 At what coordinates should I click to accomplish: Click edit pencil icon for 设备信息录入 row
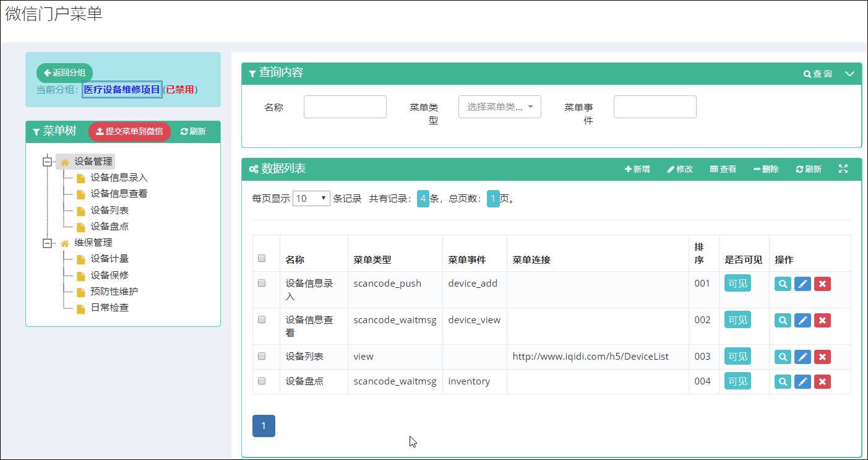[802, 284]
